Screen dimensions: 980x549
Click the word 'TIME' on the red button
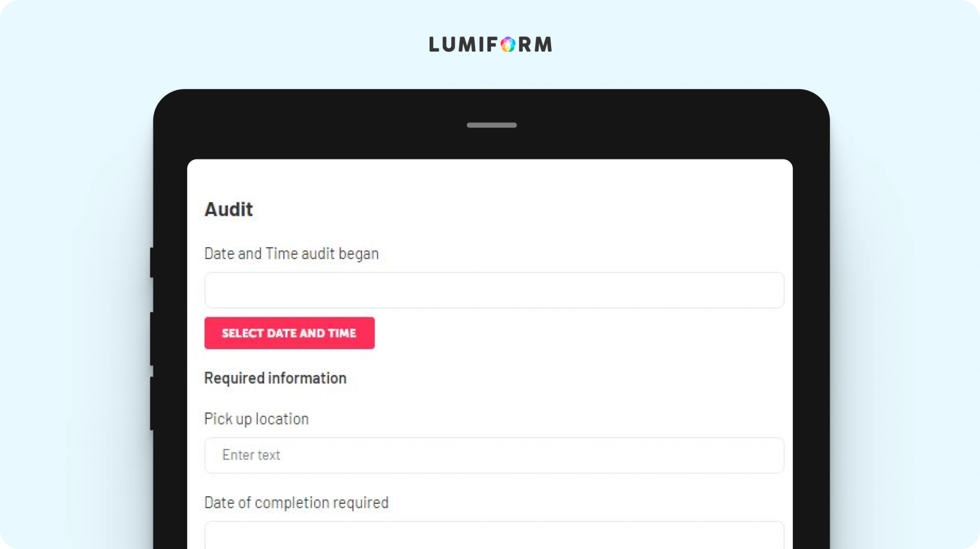(x=342, y=333)
